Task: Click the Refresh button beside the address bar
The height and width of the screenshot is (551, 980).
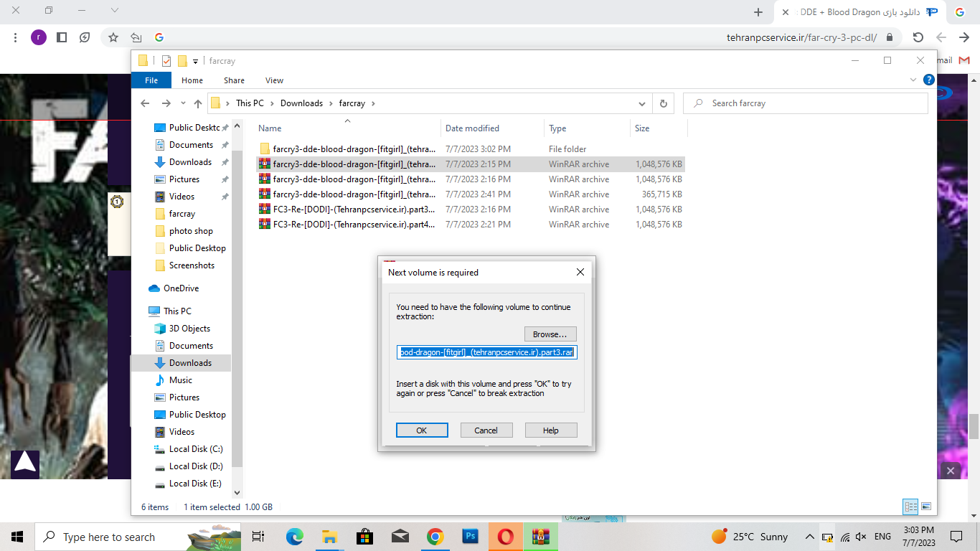Action: point(664,103)
